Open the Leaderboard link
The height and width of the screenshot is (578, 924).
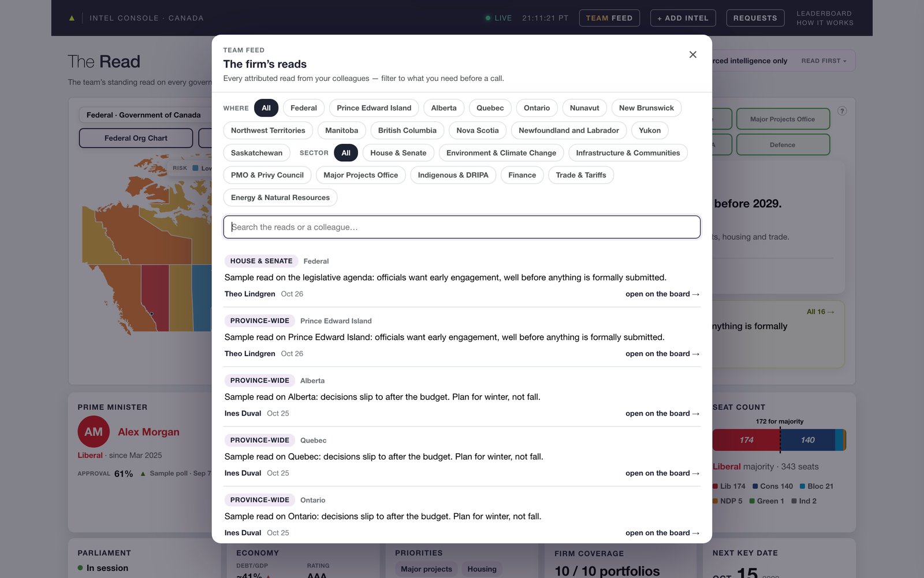(824, 13)
